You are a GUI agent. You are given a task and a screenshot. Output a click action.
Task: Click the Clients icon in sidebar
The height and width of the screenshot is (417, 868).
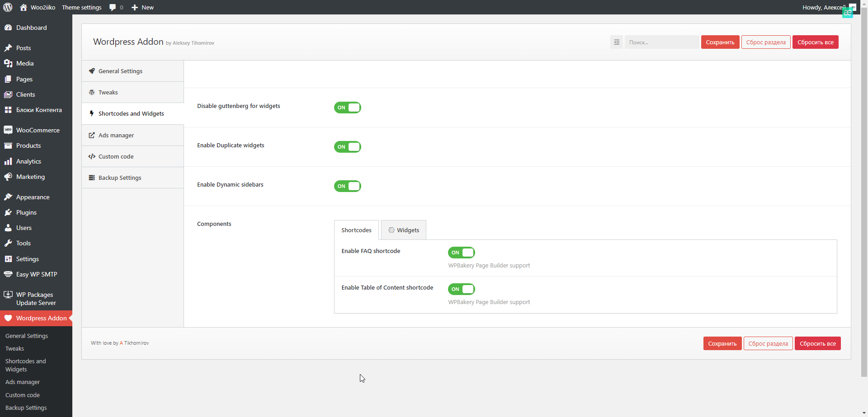click(8, 94)
